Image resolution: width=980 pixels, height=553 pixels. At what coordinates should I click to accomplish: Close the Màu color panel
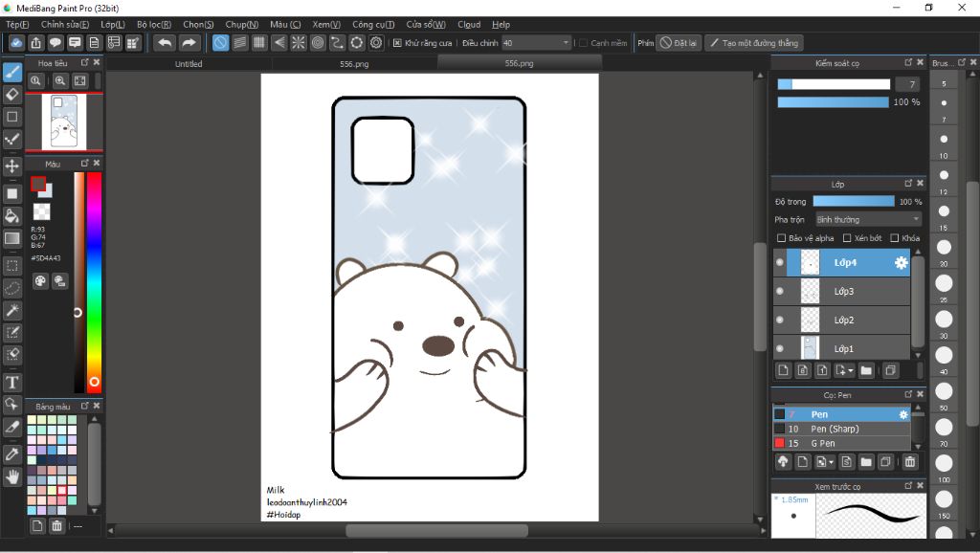coord(97,163)
